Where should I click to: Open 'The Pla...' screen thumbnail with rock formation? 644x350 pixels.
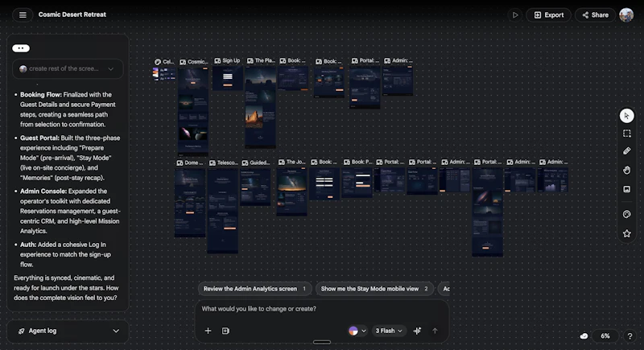point(260,107)
